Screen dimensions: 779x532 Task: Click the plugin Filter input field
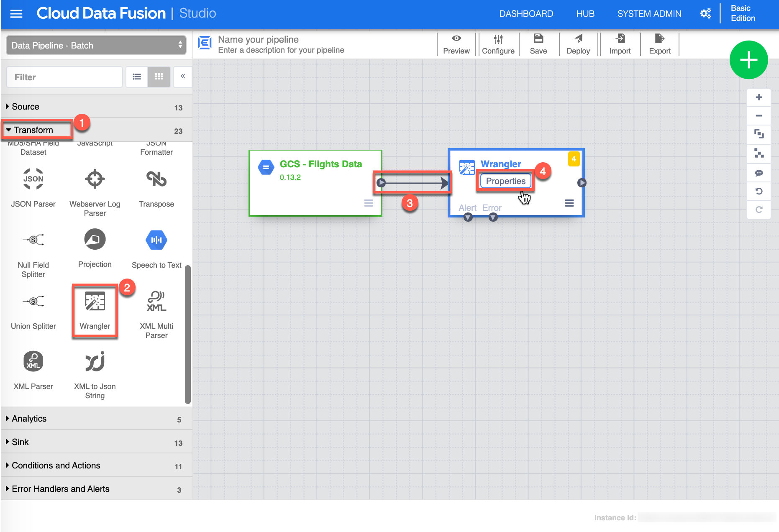pos(64,77)
